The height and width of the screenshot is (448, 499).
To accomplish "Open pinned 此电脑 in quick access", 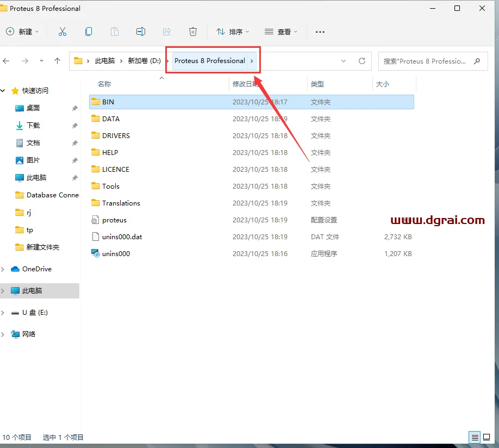I will pyautogui.click(x=36, y=178).
